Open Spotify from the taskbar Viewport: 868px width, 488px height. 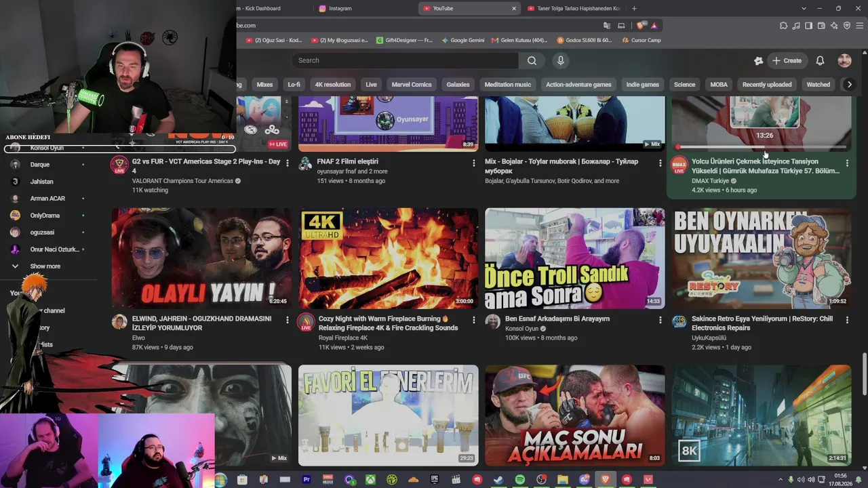point(519,480)
